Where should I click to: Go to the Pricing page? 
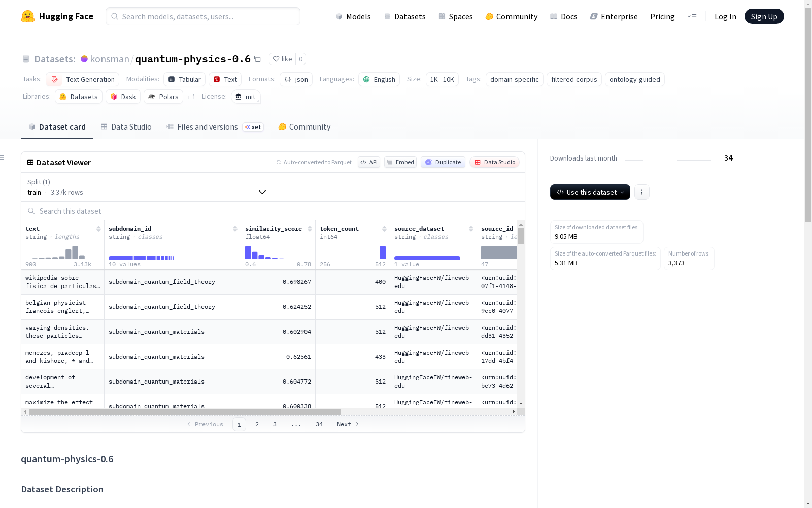tap(662, 16)
